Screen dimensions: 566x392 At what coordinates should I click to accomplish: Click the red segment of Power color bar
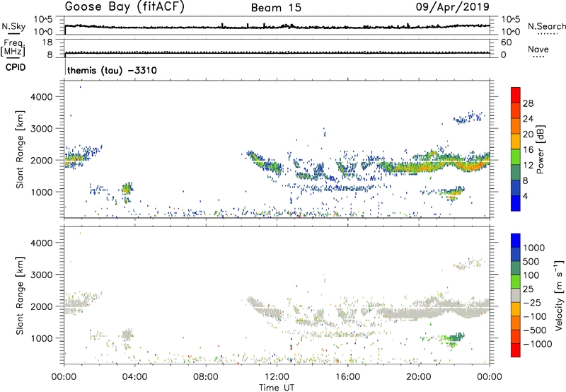(x=516, y=95)
